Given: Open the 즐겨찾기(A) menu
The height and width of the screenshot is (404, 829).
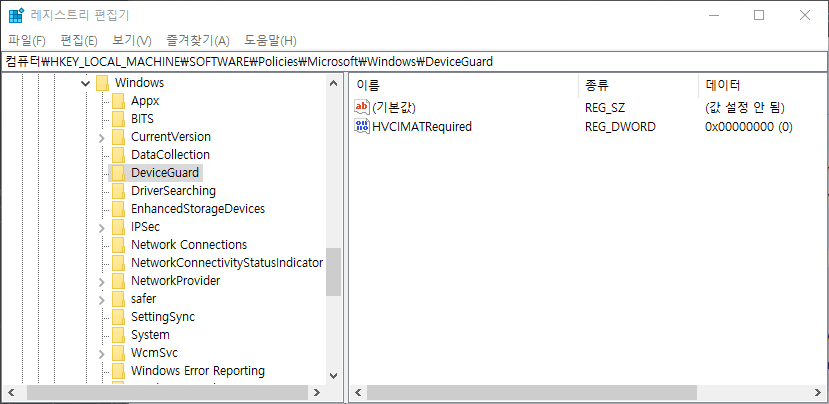Looking at the screenshot, I should 198,40.
